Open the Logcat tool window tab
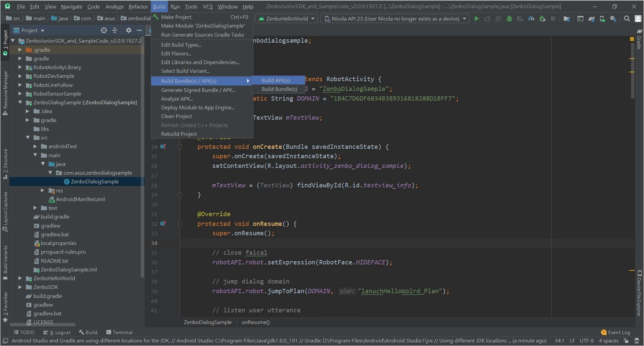644x346 pixels. coord(57,332)
